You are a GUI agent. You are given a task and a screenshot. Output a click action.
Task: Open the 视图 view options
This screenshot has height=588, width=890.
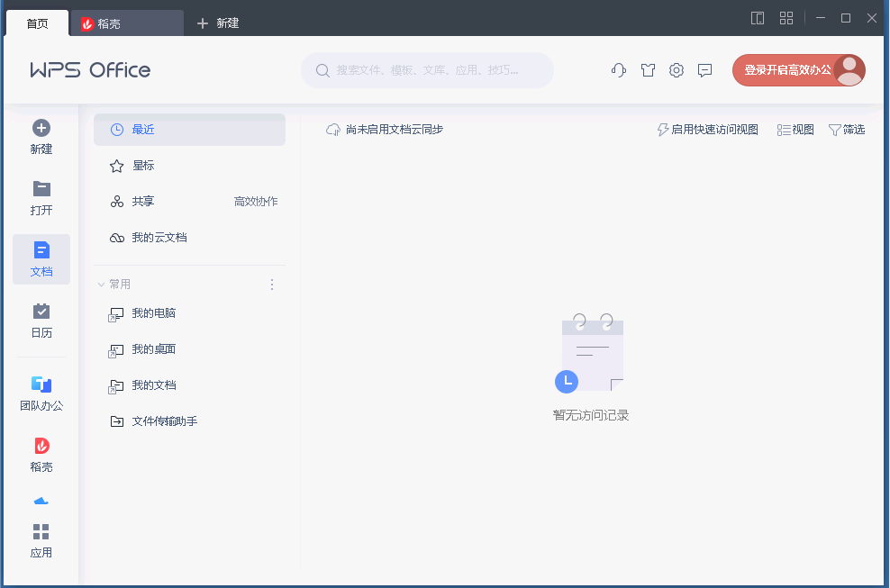pyautogui.click(x=795, y=130)
